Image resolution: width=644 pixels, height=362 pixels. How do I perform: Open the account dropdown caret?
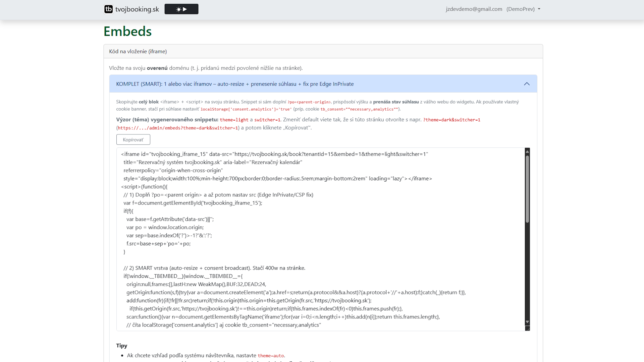(539, 9)
